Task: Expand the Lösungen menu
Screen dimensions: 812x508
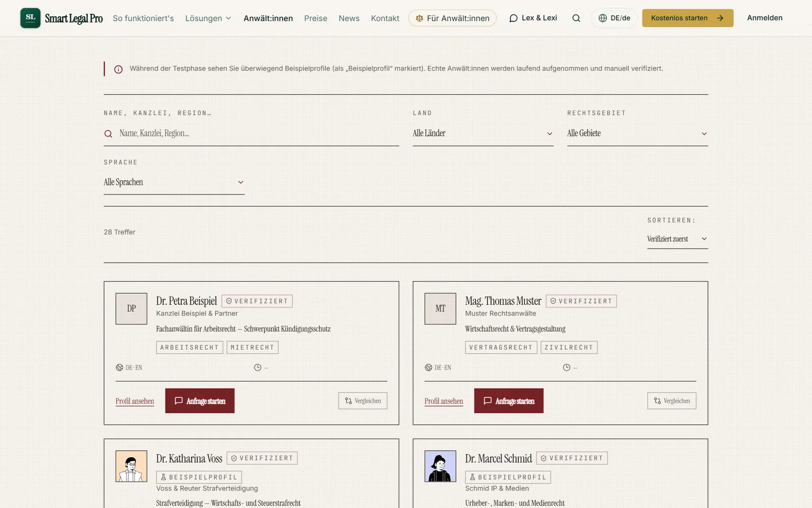Action: [x=208, y=18]
